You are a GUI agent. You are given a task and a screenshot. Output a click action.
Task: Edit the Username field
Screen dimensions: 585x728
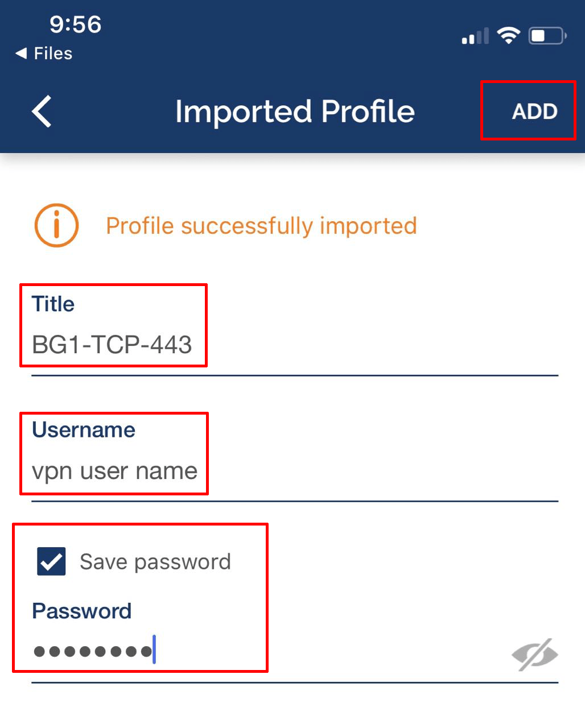(114, 470)
